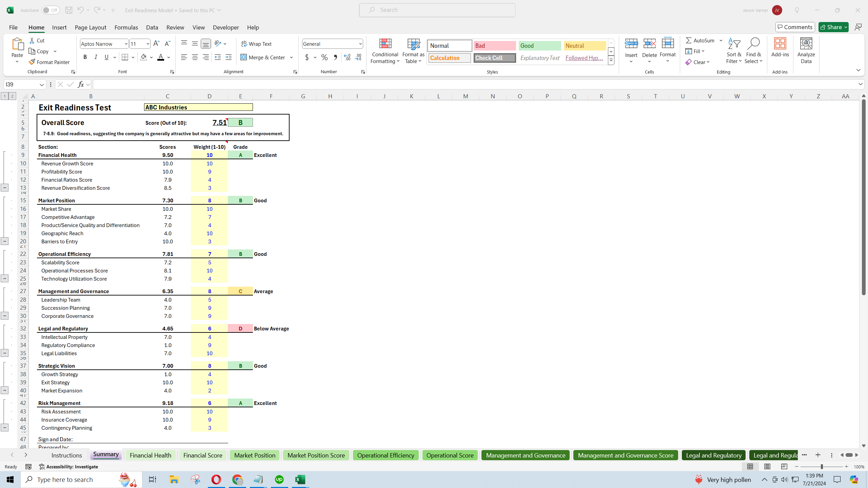
Task: Open the General number format dropdown
Action: point(360,44)
